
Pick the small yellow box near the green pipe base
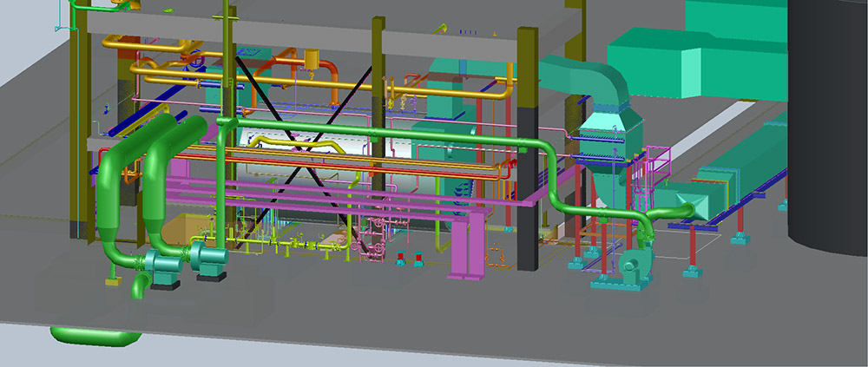[114, 281]
